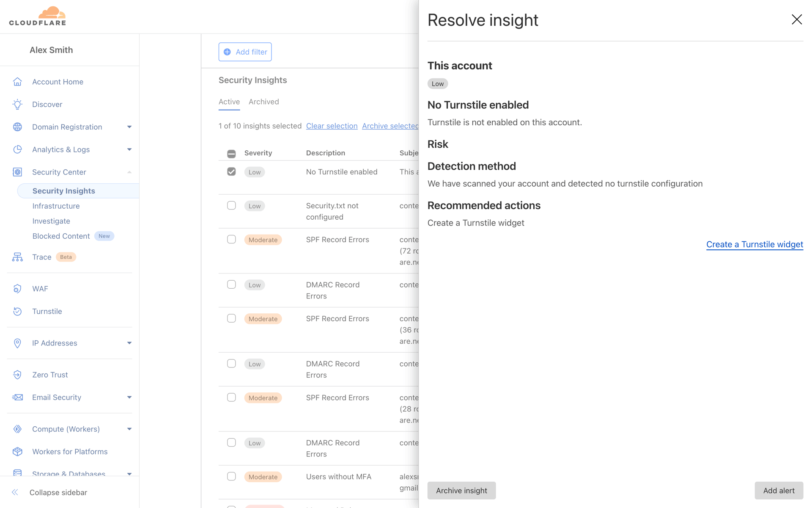Click the Users without MFA description
The width and height of the screenshot is (812, 508).
339,477
